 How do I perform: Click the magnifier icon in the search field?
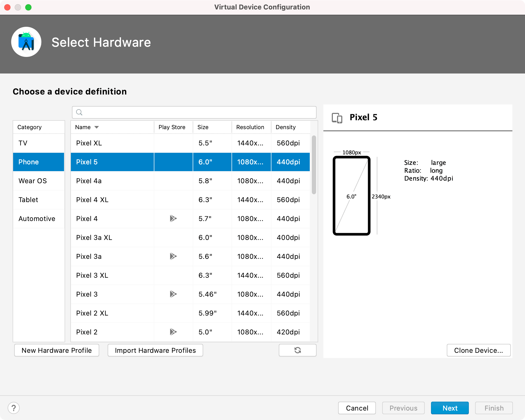click(79, 112)
